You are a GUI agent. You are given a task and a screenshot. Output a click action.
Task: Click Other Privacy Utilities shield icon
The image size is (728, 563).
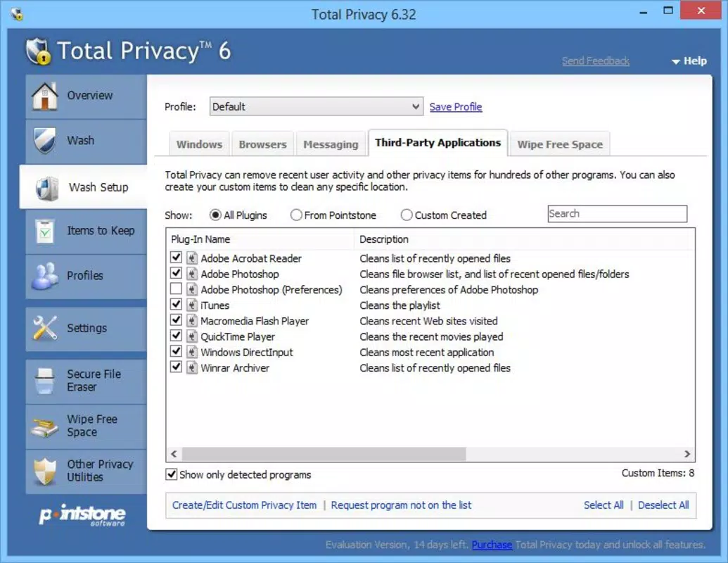(x=45, y=471)
